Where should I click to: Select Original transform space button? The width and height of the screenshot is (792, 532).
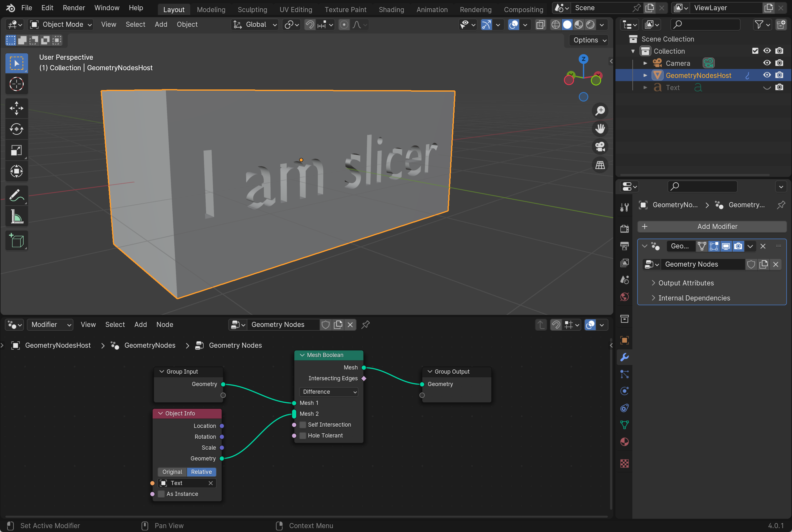coord(172,472)
